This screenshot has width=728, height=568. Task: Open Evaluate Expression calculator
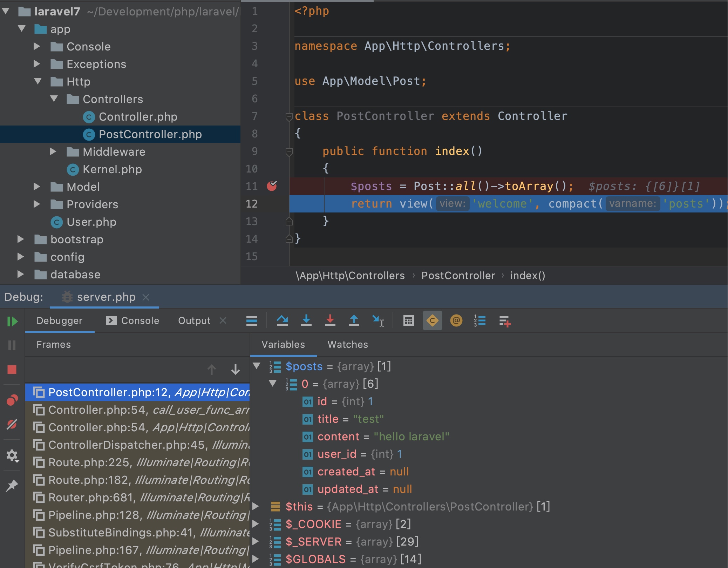tap(409, 320)
